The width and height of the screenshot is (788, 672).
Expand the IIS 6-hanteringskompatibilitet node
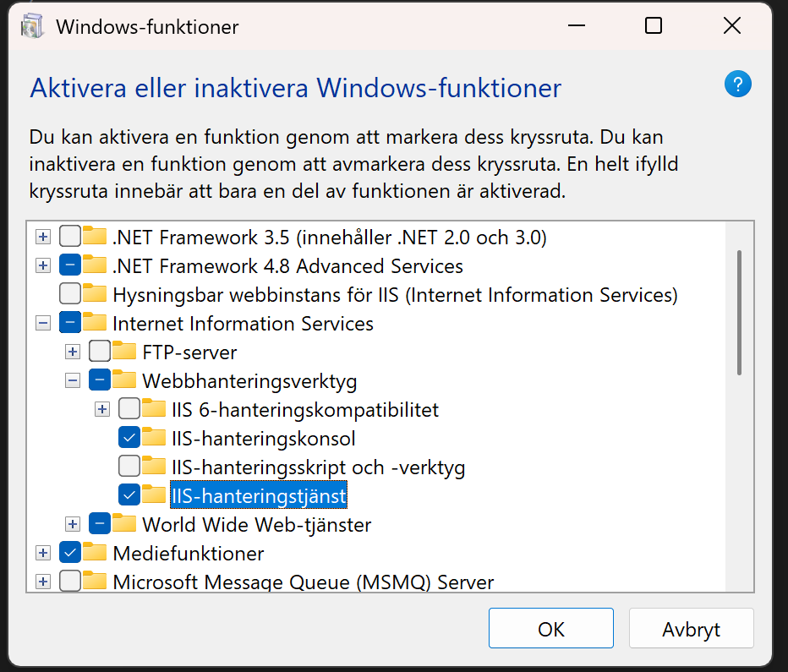[102, 410]
